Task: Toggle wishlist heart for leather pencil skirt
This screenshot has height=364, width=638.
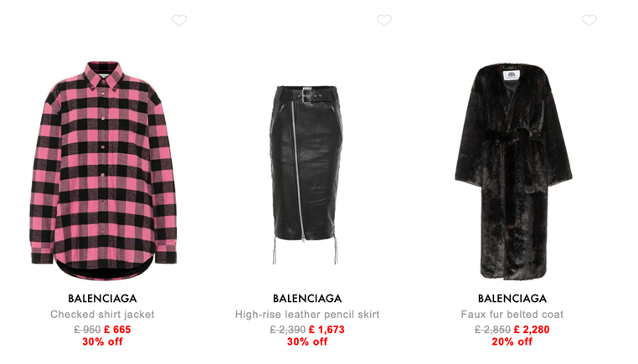Action: pyautogui.click(x=384, y=20)
